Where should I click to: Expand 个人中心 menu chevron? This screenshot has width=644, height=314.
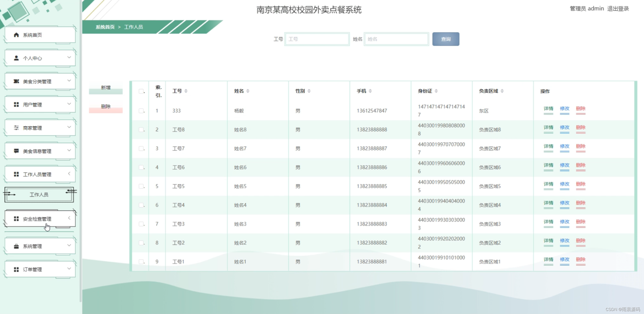[69, 57]
